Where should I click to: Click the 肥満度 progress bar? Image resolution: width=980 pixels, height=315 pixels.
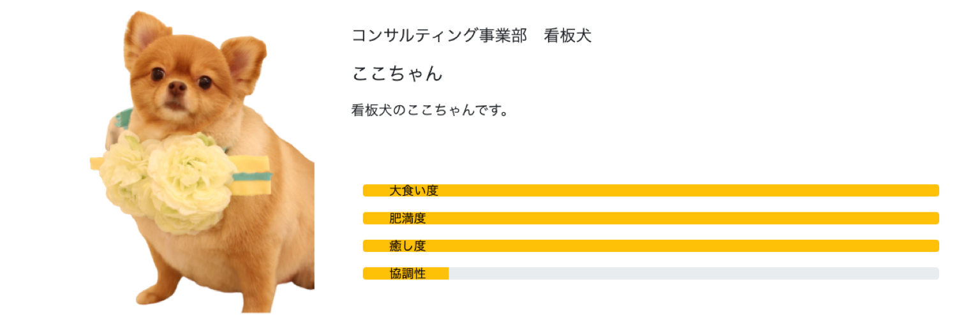651,218
